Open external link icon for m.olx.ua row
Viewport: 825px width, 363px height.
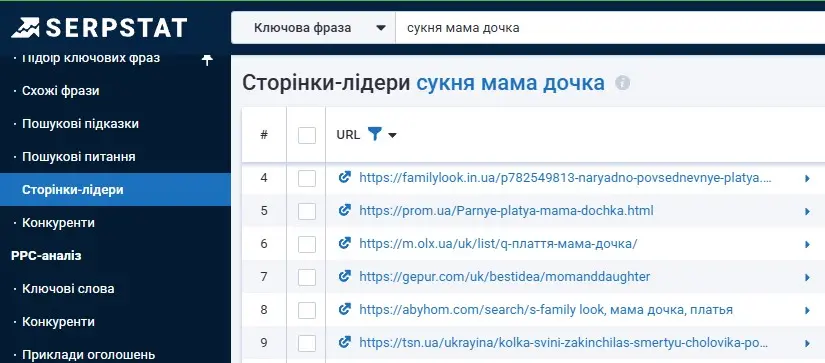point(345,244)
